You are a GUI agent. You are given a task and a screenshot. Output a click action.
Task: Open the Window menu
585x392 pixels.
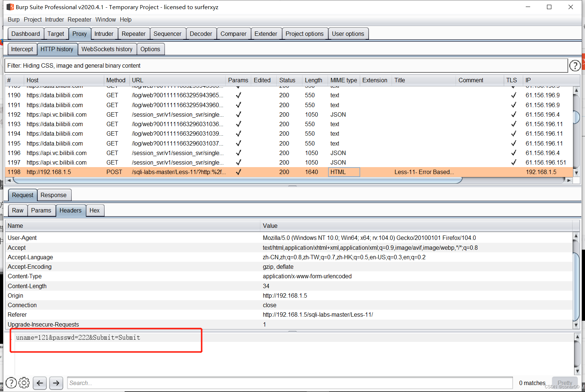(106, 19)
